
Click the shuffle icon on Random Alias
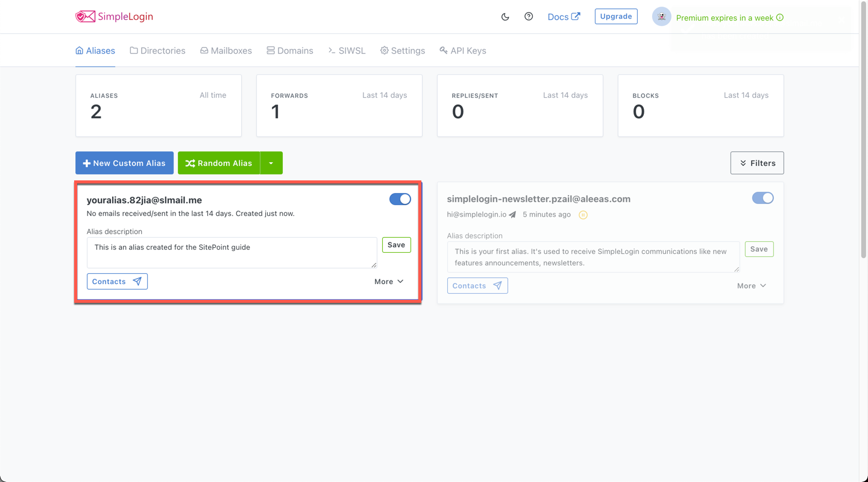point(190,163)
